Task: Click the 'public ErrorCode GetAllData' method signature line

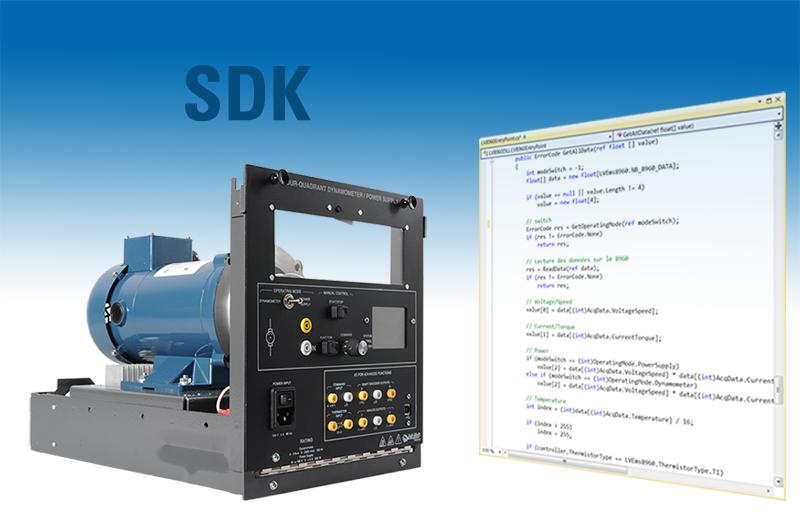Action: 587,150
